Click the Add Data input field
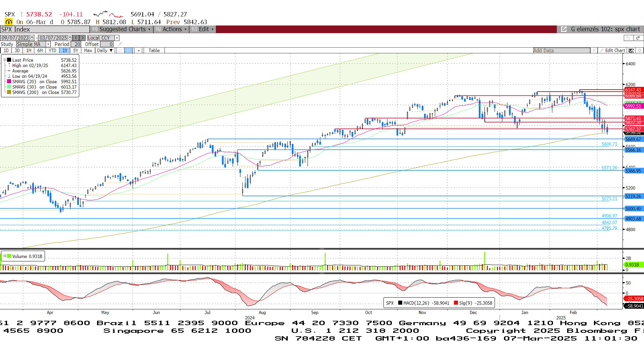Screen dimensions: 644x357 [561, 50]
